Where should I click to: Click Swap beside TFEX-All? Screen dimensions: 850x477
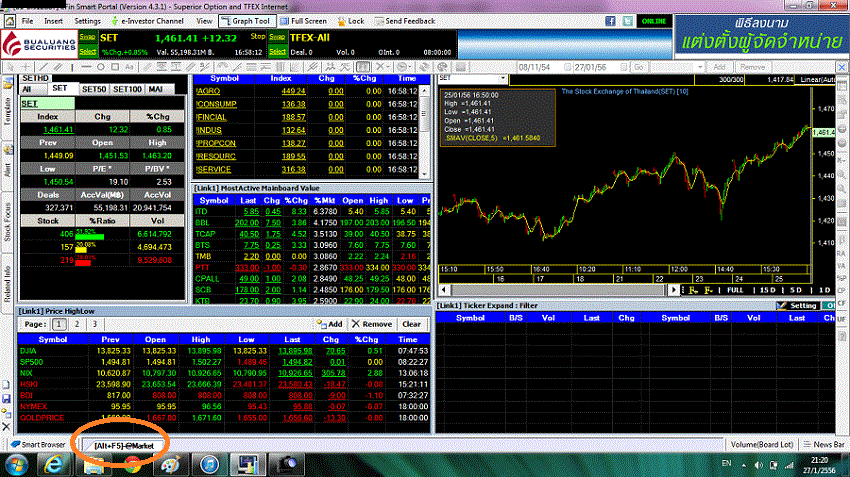[277, 37]
